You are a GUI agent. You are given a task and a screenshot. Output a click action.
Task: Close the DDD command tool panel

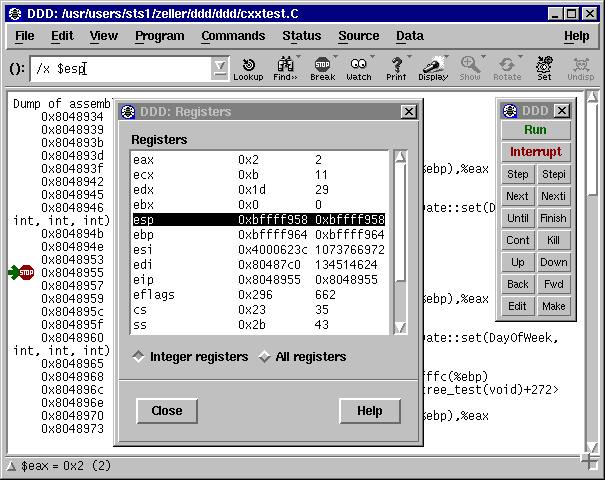coord(562,111)
